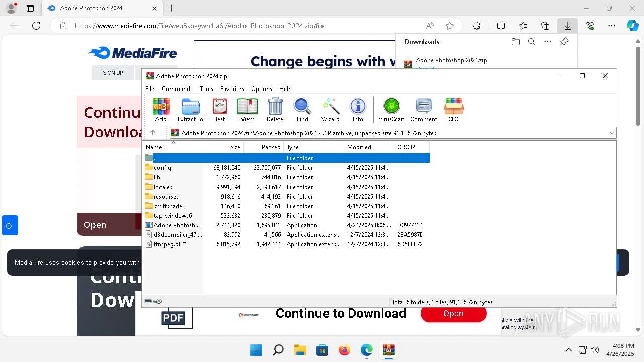Viewport: 644px width, 362px height.
Task: Click the WinRAR taskbar icon
Action: point(388,350)
